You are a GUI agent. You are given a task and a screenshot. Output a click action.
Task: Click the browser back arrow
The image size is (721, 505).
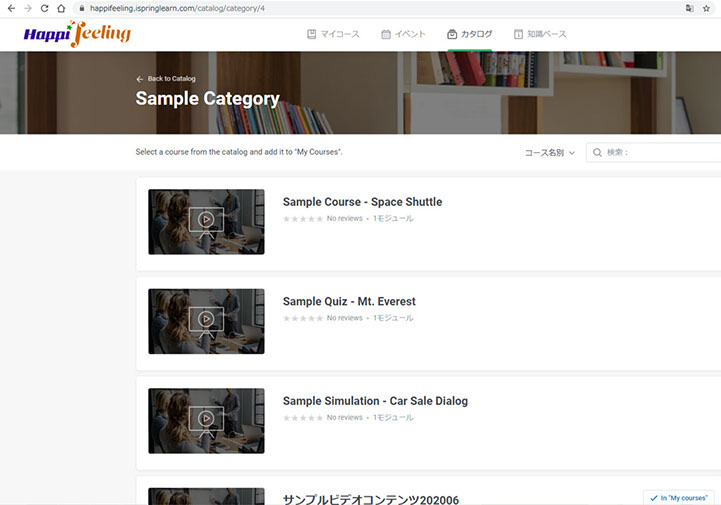[x=11, y=8]
